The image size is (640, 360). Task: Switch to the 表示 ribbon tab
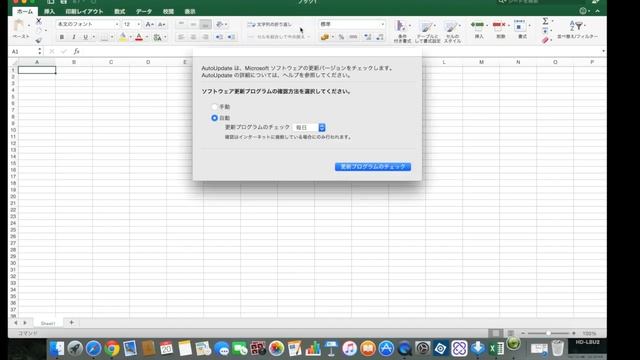coord(190,11)
